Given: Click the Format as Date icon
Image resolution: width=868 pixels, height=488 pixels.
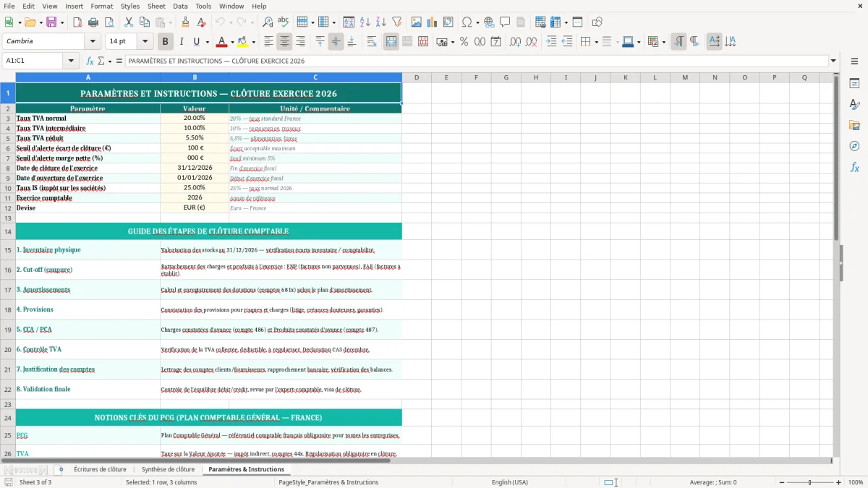Looking at the screenshot, I should (496, 42).
